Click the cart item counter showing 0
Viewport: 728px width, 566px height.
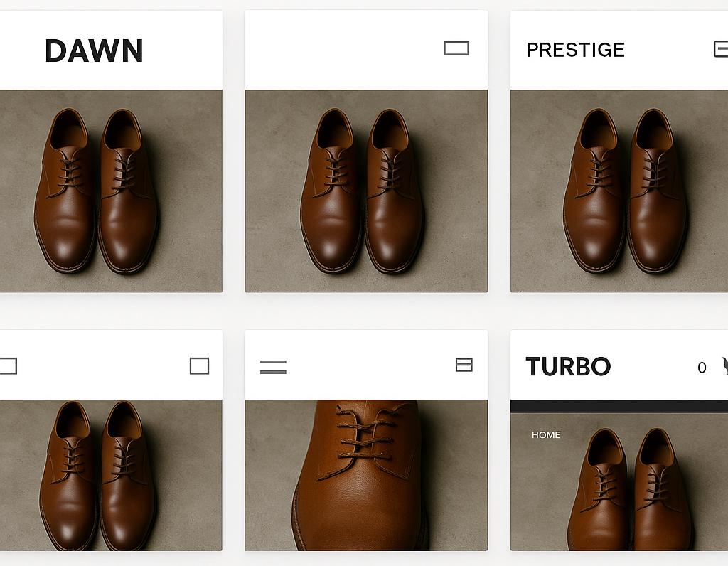pyautogui.click(x=701, y=368)
